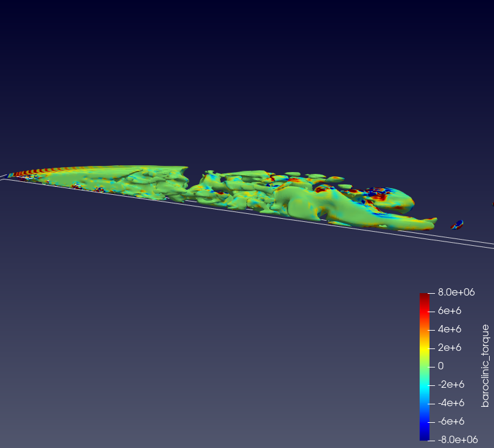This screenshot has width=494, height=448.
Task: Select the small detached blue-red isosurface blob
Action: coord(457,225)
